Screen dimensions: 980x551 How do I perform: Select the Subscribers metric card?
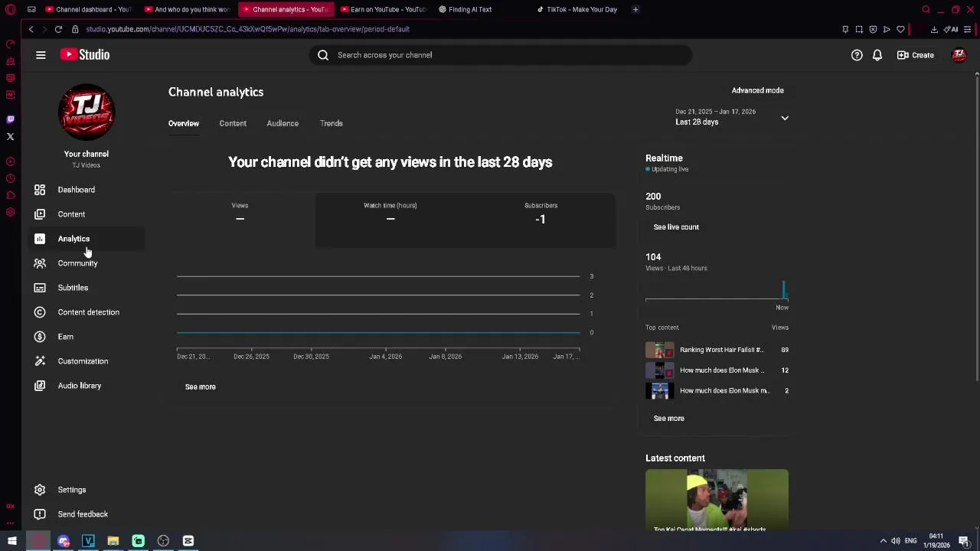[541, 220]
